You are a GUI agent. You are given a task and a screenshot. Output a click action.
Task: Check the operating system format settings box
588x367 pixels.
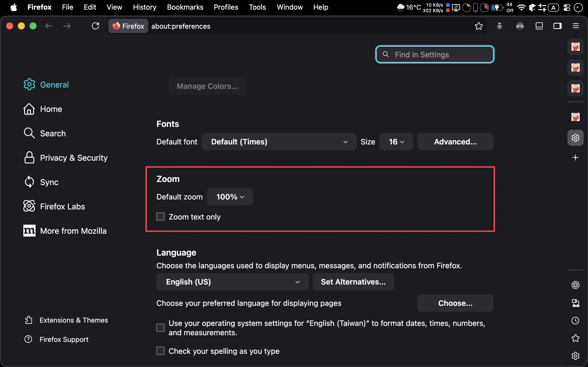coord(160,328)
